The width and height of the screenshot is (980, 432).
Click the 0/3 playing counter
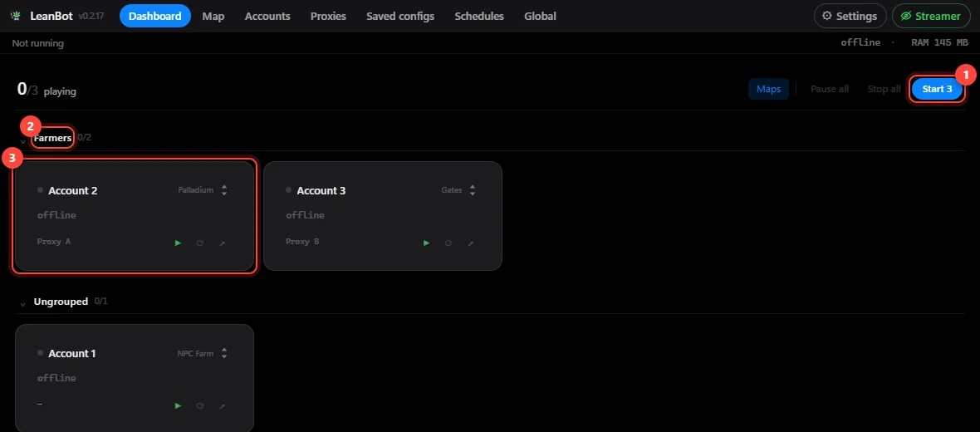click(47, 90)
